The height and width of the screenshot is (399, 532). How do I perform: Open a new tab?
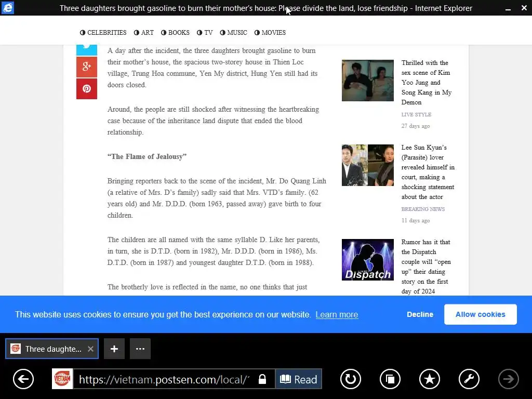pyautogui.click(x=114, y=349)
